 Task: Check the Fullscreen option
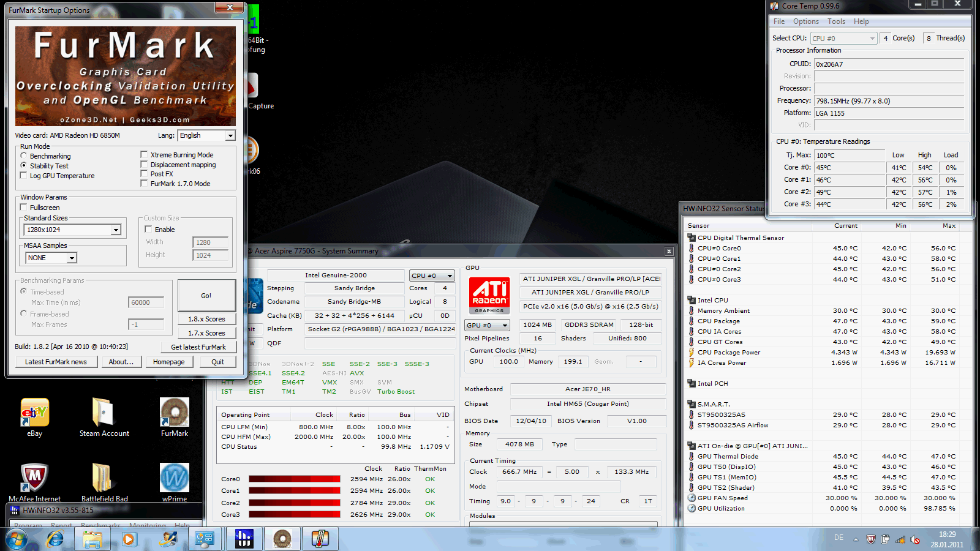click(x=24, y=208)
